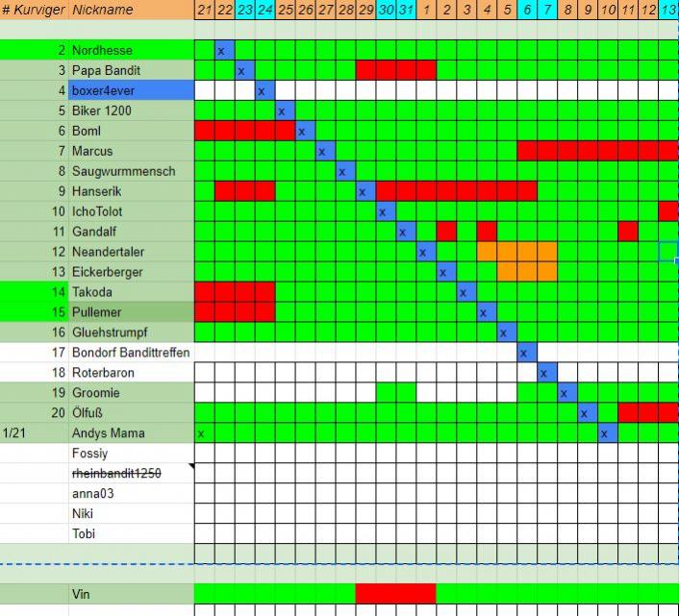Click the # Kurviger column header
Image resolution: width=679 pixels, height=616 pixels.
pos(34,10)
